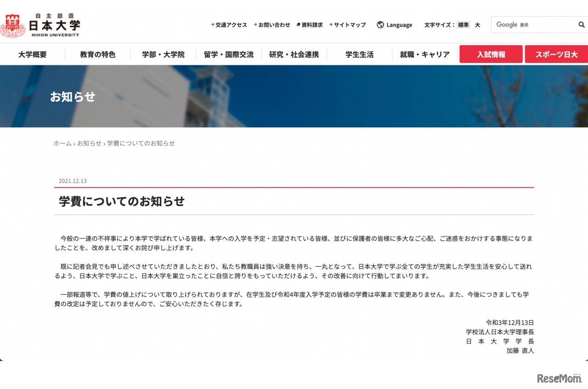
Task: Click the spaced-out line 日本大学学長
Action: point(500,342)
